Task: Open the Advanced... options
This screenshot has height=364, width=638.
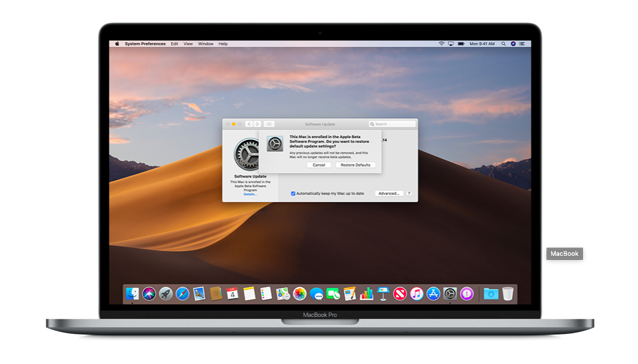Action: tap(388, 194)
